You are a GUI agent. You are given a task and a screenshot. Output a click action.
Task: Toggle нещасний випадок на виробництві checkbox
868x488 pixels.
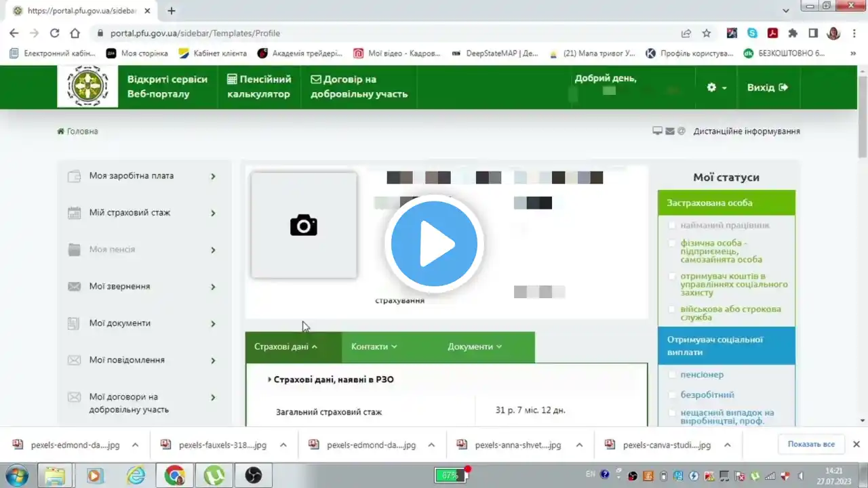click(672, 413)
